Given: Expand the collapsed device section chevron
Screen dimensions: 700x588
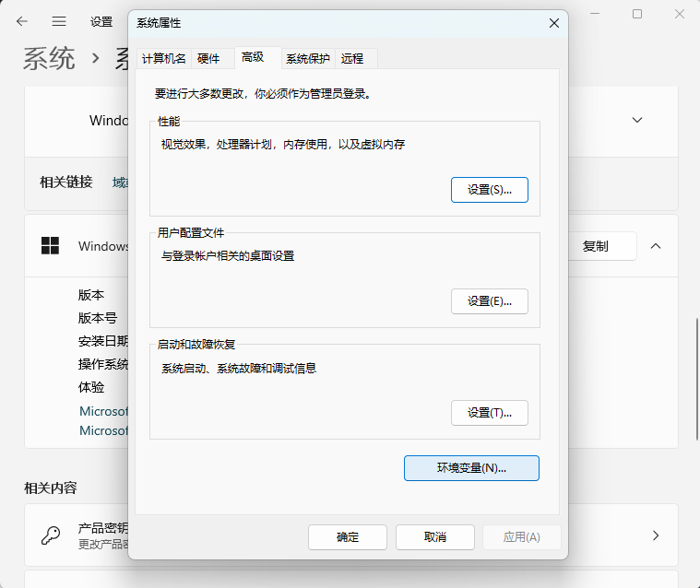Looking at the screenshot, I should (x=637, y=120).
